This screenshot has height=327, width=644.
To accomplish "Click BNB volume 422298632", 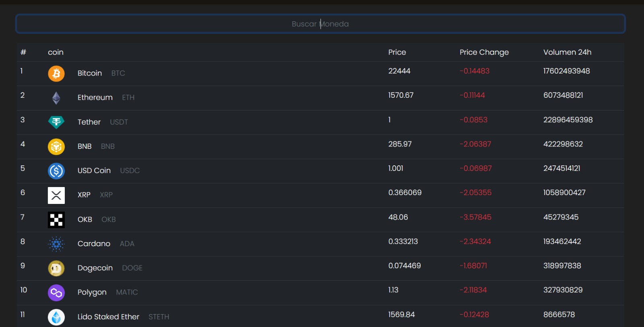I will coord(563,144).
